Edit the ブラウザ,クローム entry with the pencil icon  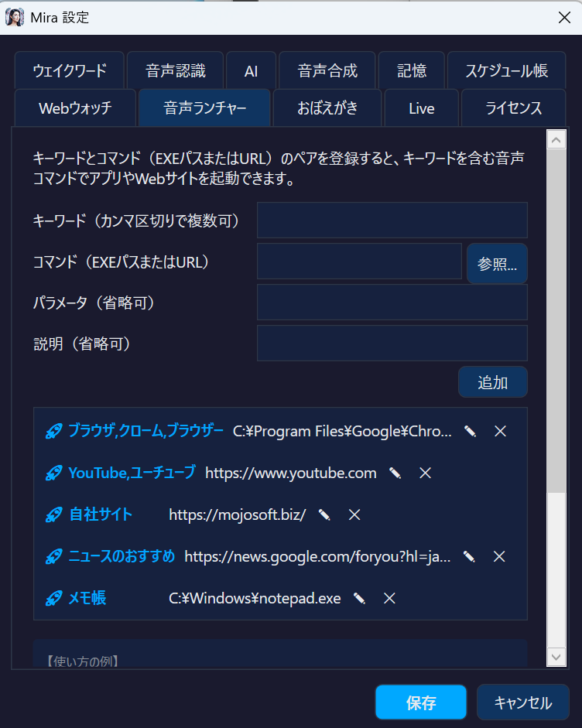[x=470, y=432]
